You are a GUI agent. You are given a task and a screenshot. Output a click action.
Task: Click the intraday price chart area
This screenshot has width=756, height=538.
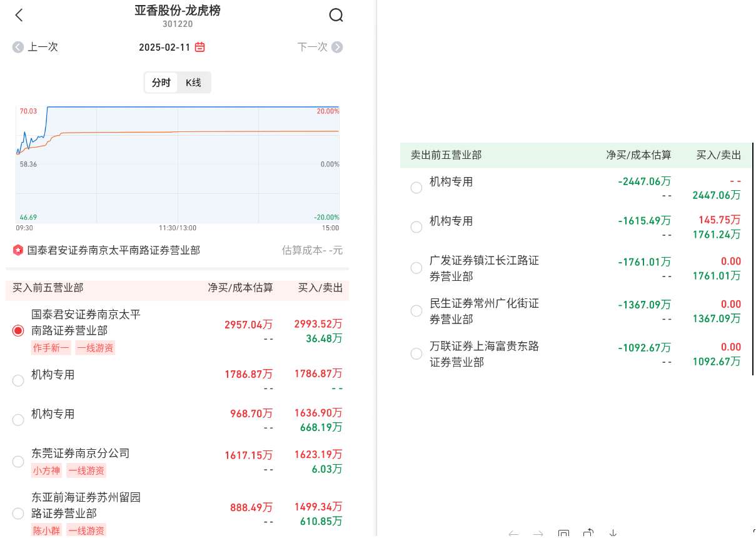(178, 165)
